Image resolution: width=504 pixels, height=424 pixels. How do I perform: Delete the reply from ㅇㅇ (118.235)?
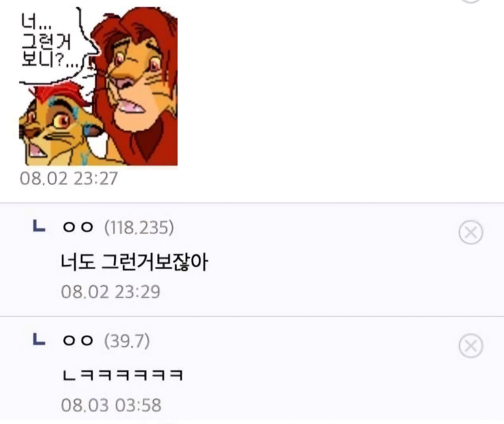click(471, 232)
